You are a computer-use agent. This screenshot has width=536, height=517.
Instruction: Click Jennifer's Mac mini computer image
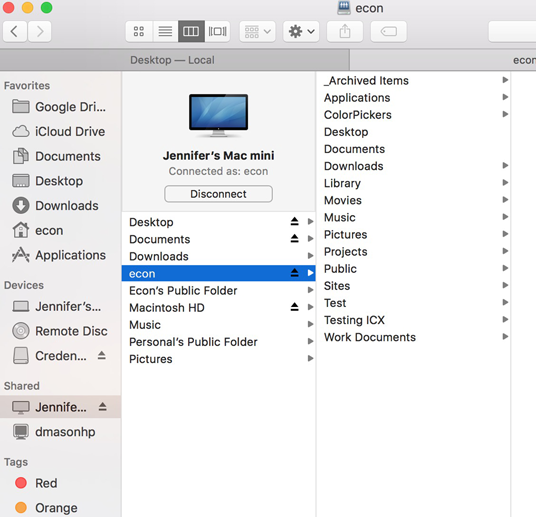[218, 115]
